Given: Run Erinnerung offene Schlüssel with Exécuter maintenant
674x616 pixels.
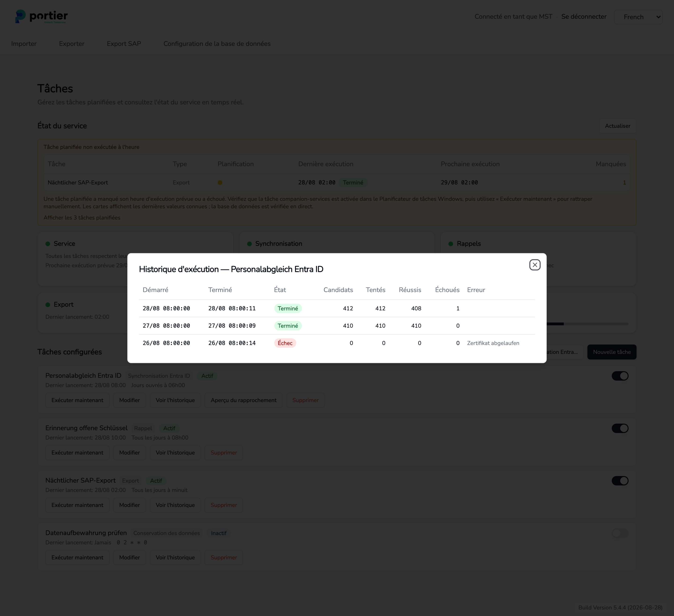Looking at the screenshot, I should point(77,453).
